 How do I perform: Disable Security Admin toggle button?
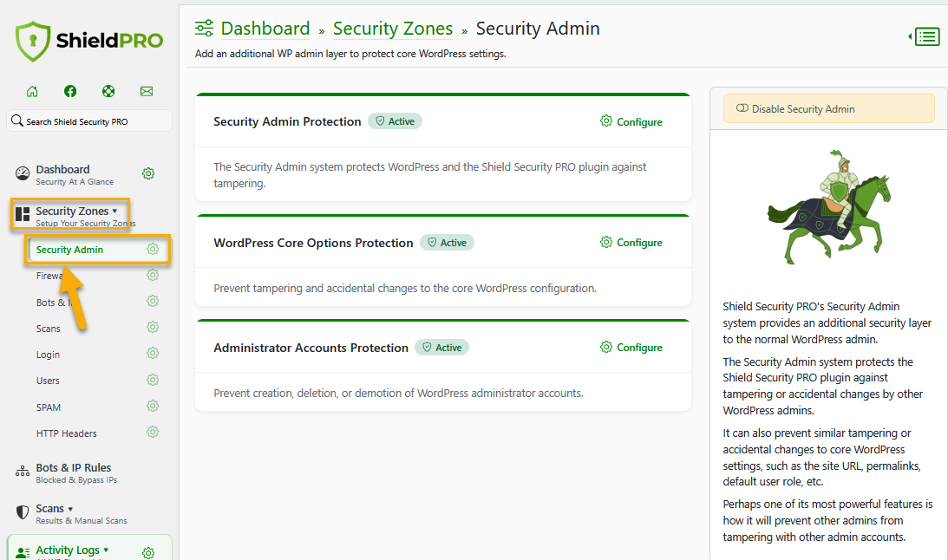click(x=828, y=109)
